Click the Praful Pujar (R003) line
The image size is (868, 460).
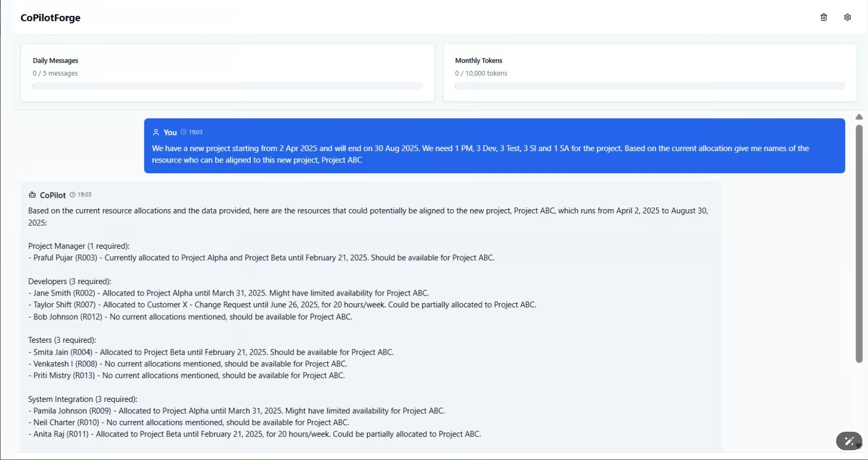click(261, 258)
